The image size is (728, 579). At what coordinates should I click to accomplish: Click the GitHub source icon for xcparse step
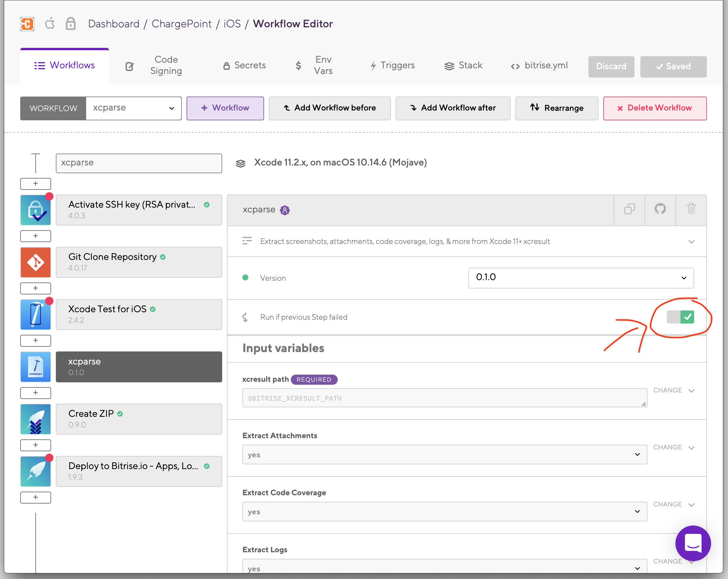pyautogui.click(x=660, y=209)
